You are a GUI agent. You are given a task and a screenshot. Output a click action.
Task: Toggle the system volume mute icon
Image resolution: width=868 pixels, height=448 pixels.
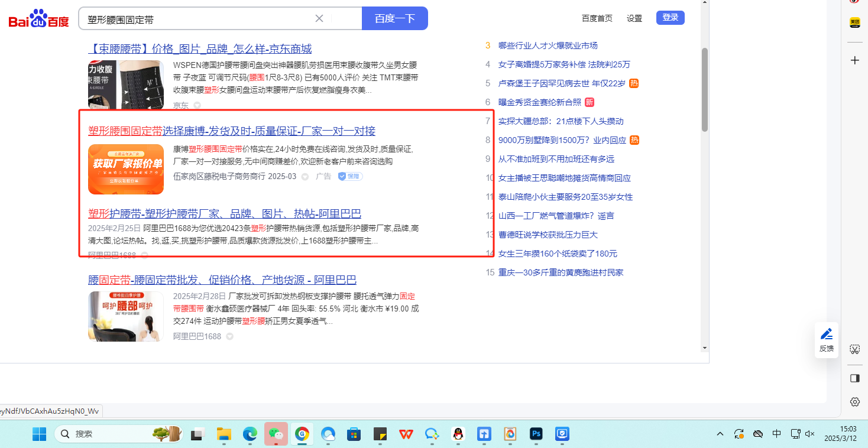tap(810, 434)
